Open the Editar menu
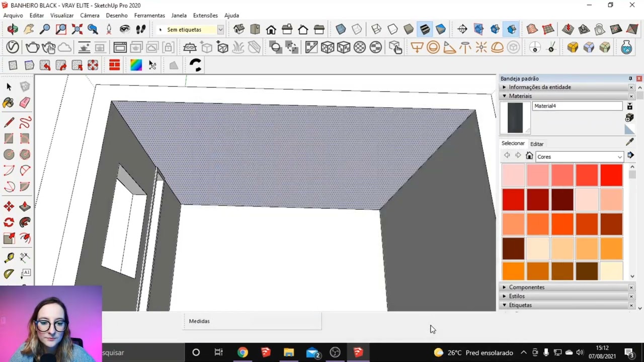This screenshot has width=644, height=362. point(37,16)
